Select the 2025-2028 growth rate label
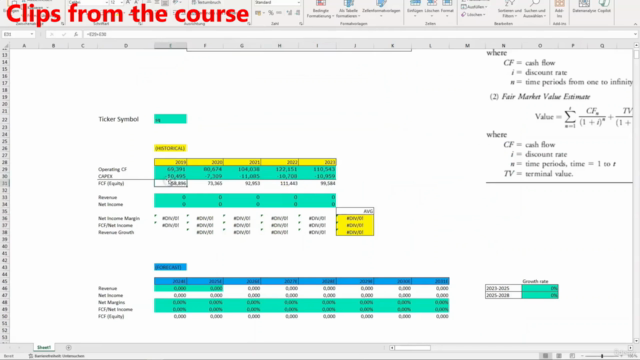 pos(503,295)
